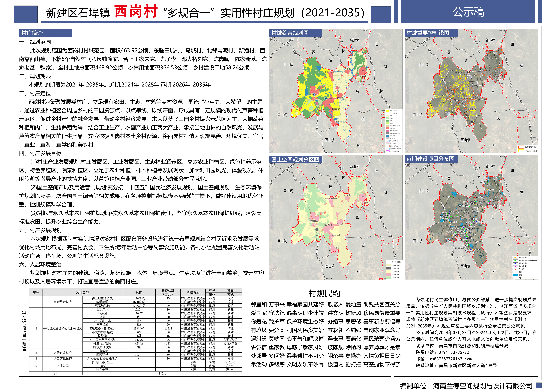Click the blue 水域 legend swatch
Screen dimensions: 554x392
click(x=515, y=275)
